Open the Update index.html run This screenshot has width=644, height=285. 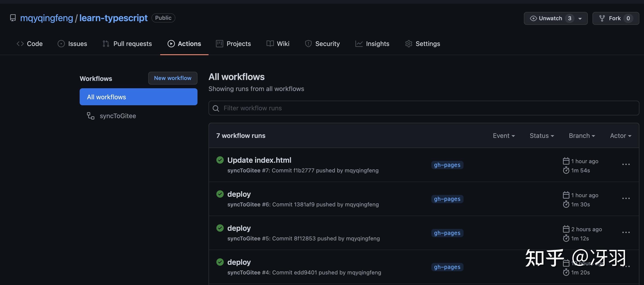click(x=259, y=160)
